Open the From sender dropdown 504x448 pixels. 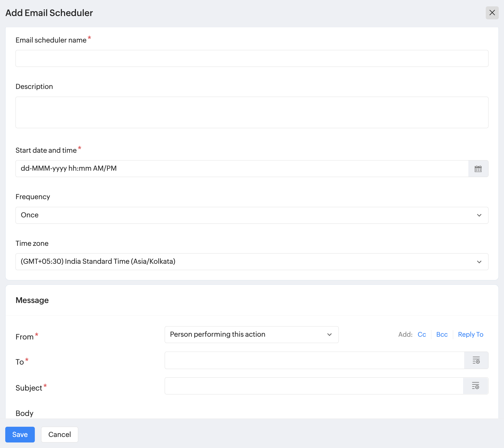251,334
